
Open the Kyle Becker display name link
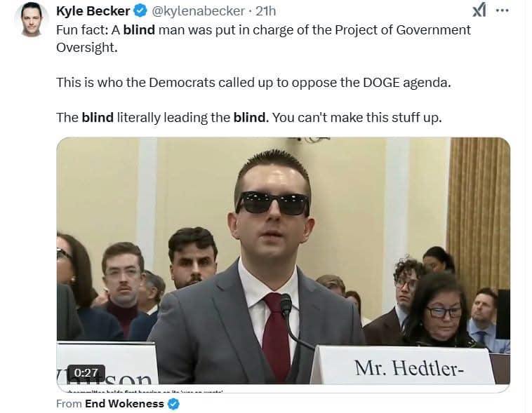[x=93, y=11]
